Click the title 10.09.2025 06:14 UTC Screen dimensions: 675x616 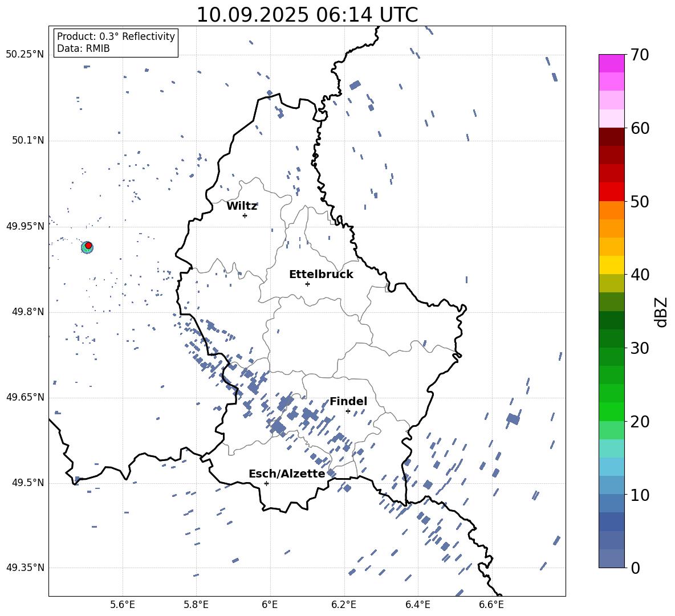coord(307,15)
